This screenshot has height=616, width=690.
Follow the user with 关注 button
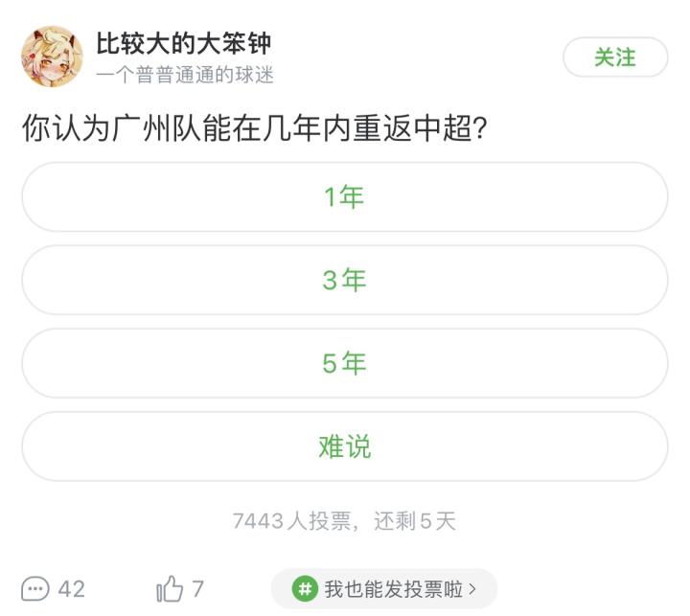(614, 57)
